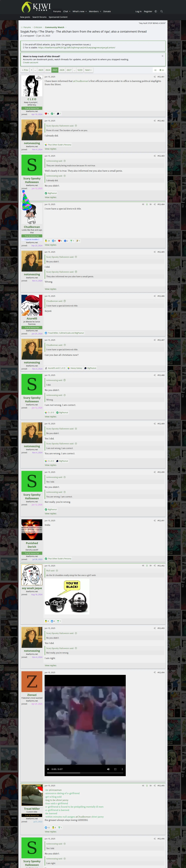Image resolution: width=186 pixels, height=868 pixels.
Task: Click share icon on post #52,492
Action: tap(155, 566)
